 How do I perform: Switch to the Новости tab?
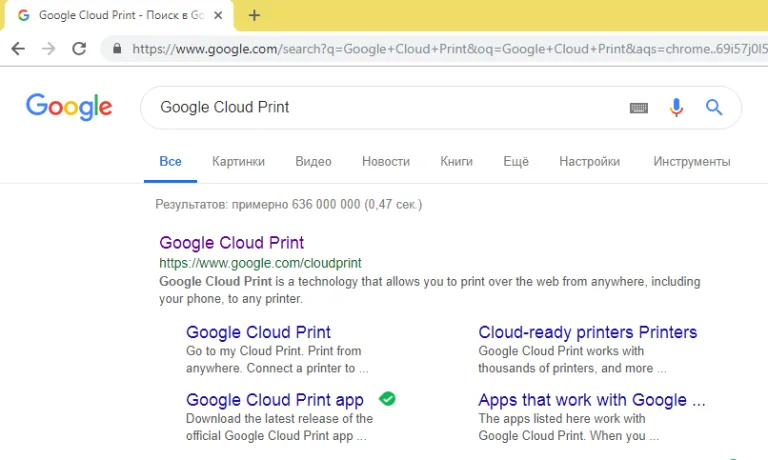(x=386, y=161)
